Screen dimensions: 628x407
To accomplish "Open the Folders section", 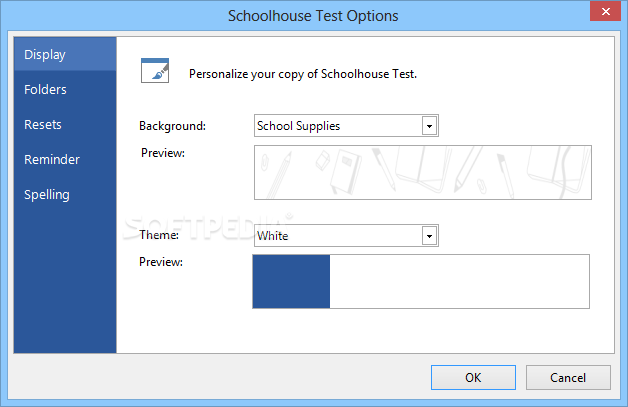I will [x=65, y=89].
